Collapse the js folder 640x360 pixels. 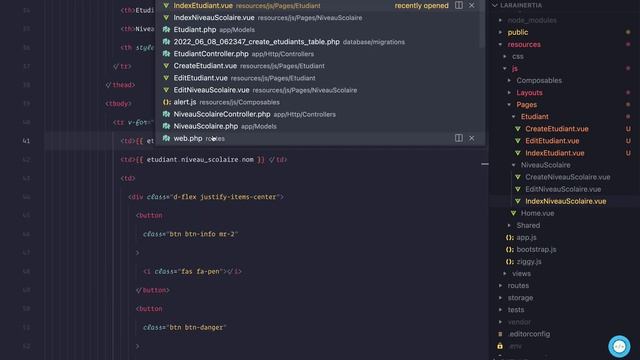pos(505,68)
